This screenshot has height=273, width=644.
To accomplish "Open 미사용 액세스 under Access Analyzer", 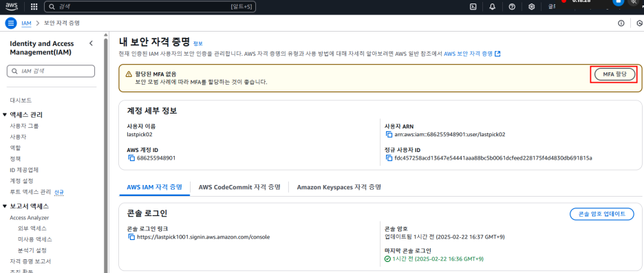I will click(x=35, y=239).
